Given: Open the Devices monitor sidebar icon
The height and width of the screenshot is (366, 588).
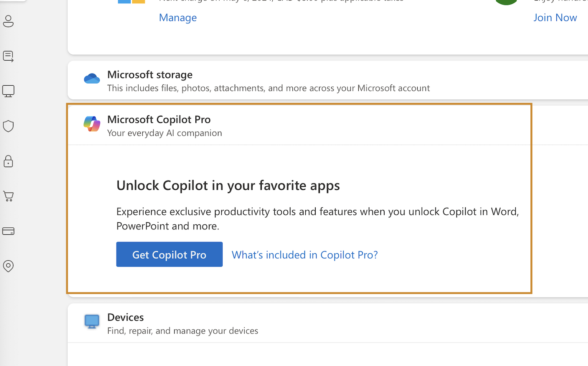Looking at the screenshot, I should pyautogui.click(x=8, y=91).
